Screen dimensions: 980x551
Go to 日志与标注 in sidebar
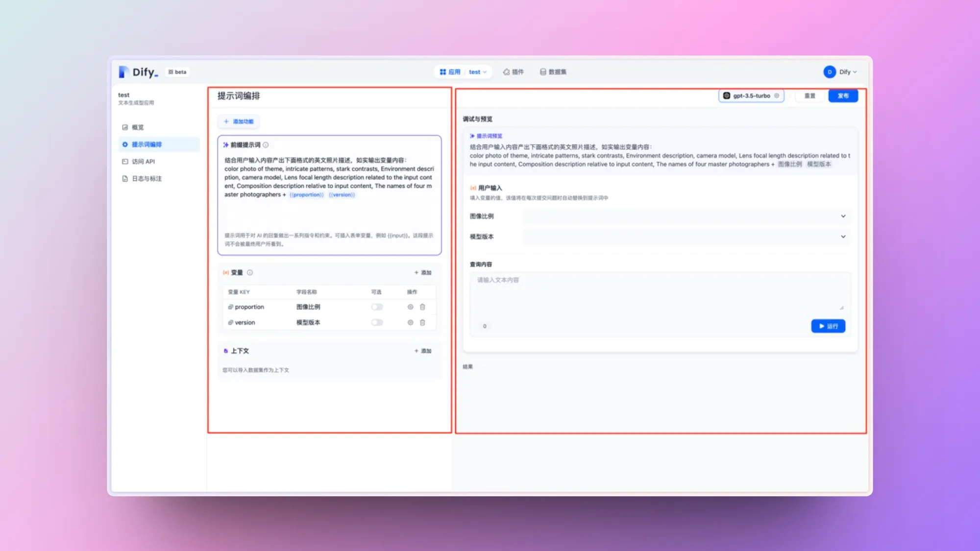(147, 179)
